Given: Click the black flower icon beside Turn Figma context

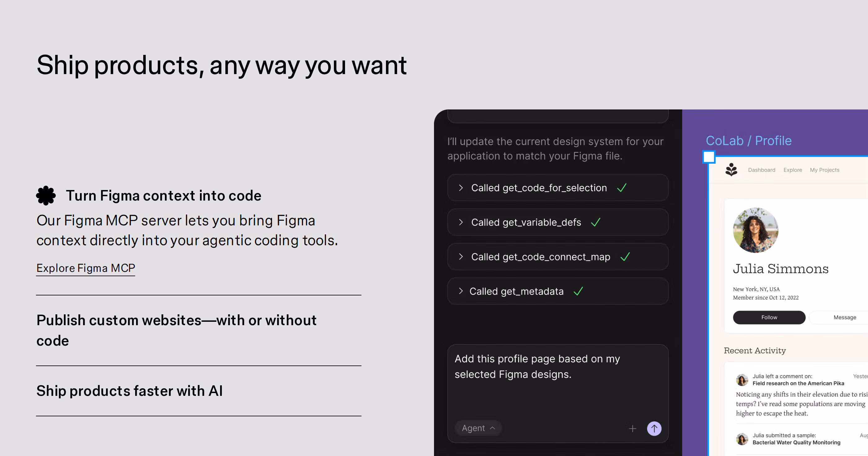Looking at the screenshot, I should [46, 196].
